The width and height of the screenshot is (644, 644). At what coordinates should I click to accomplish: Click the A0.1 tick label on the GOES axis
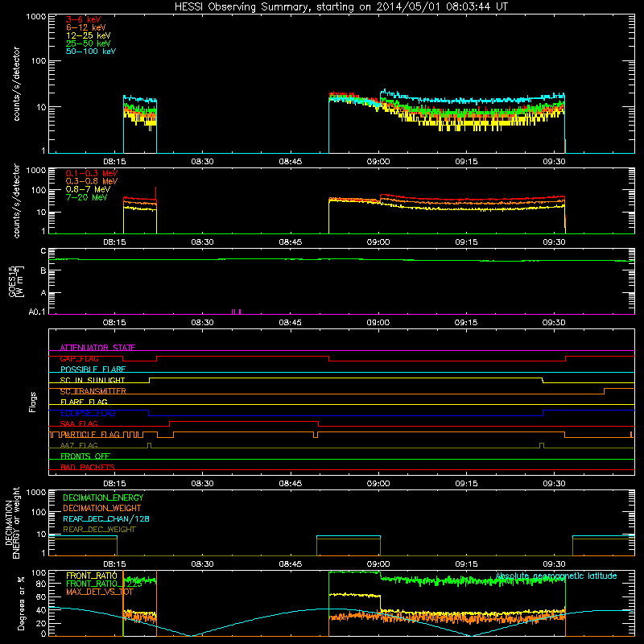point(37,312)
